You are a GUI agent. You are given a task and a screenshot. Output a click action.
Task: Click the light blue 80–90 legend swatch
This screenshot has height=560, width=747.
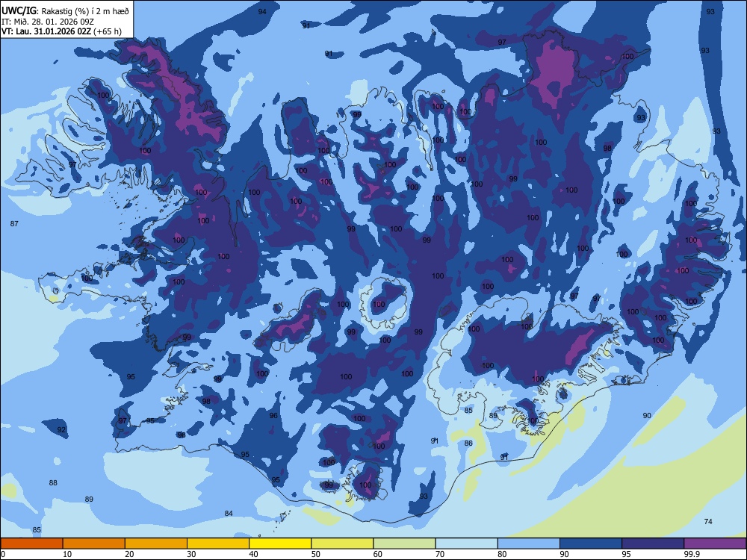[529, 544]
